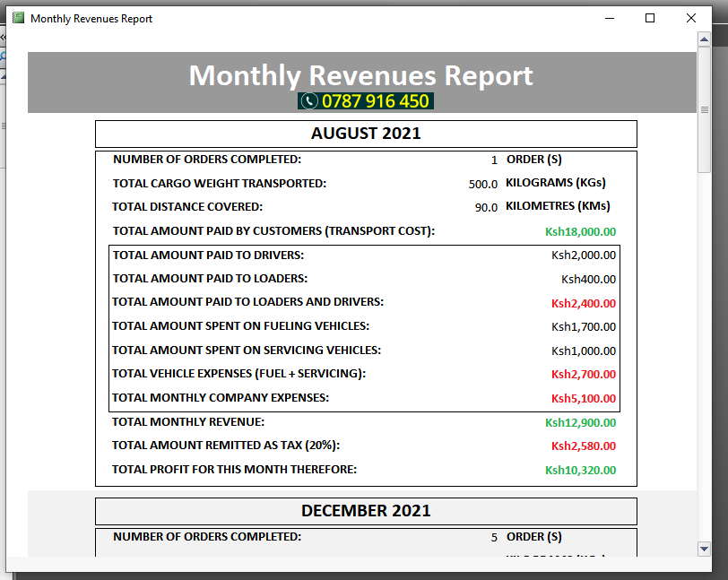This screenshot has width=728, height=580.
Task: Click 'TOTAL AMOUNT SPENT ON SERVICING VEHICLES:' label
Action: (x=247, y=351)
